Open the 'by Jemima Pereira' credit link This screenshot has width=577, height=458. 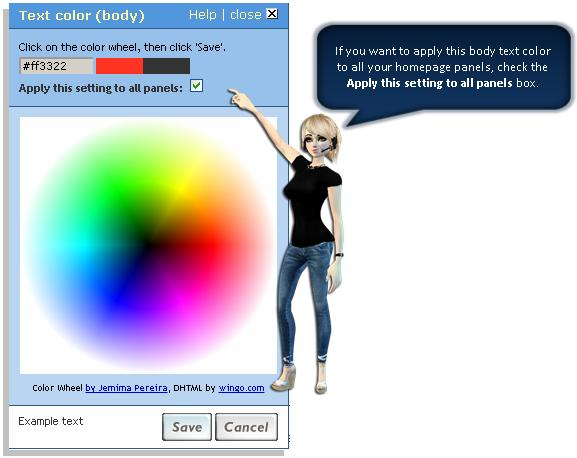pos(127,388)
